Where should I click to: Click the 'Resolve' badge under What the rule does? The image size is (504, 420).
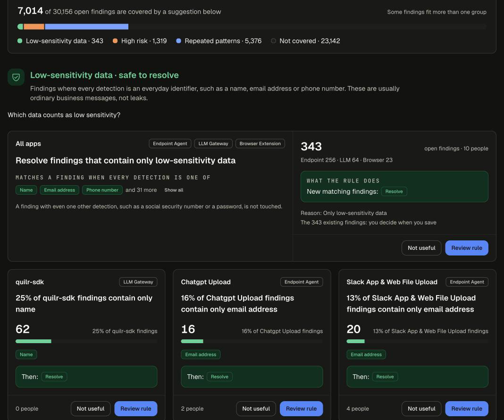[394, 191]
